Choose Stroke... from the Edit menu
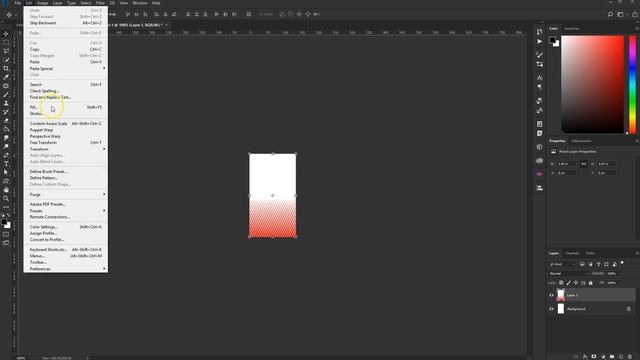 click(x=66, y=113)
